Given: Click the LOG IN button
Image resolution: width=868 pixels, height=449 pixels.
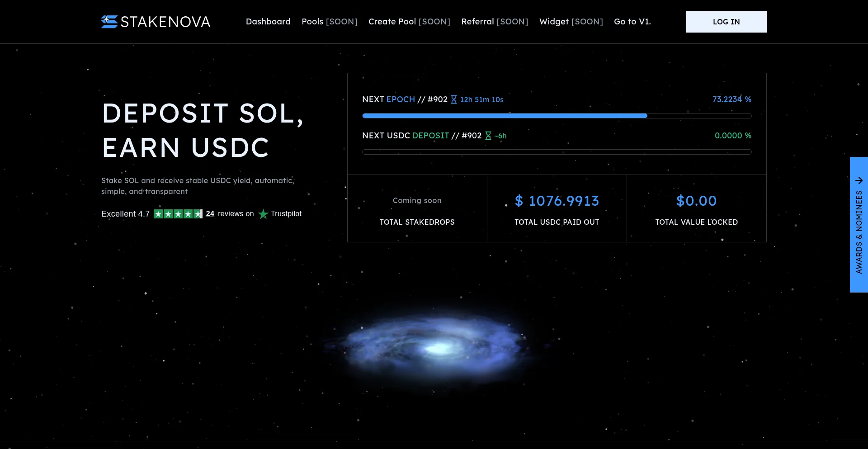Looking at the screenshot, I should coord(726,22).
